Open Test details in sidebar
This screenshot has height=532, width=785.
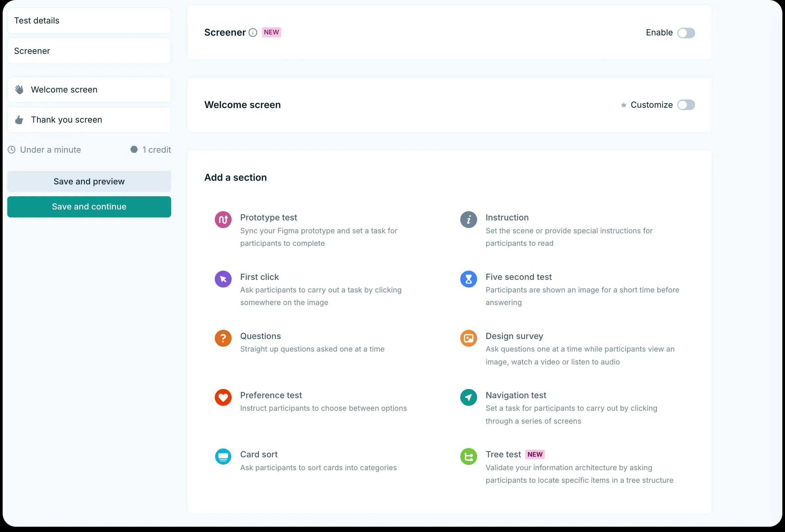click(89, 20)
